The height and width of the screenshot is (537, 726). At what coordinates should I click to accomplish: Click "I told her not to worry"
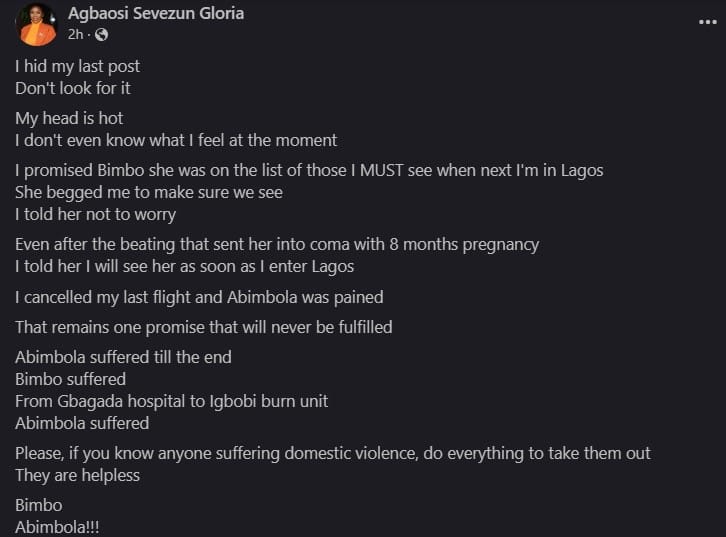point(95,214)
